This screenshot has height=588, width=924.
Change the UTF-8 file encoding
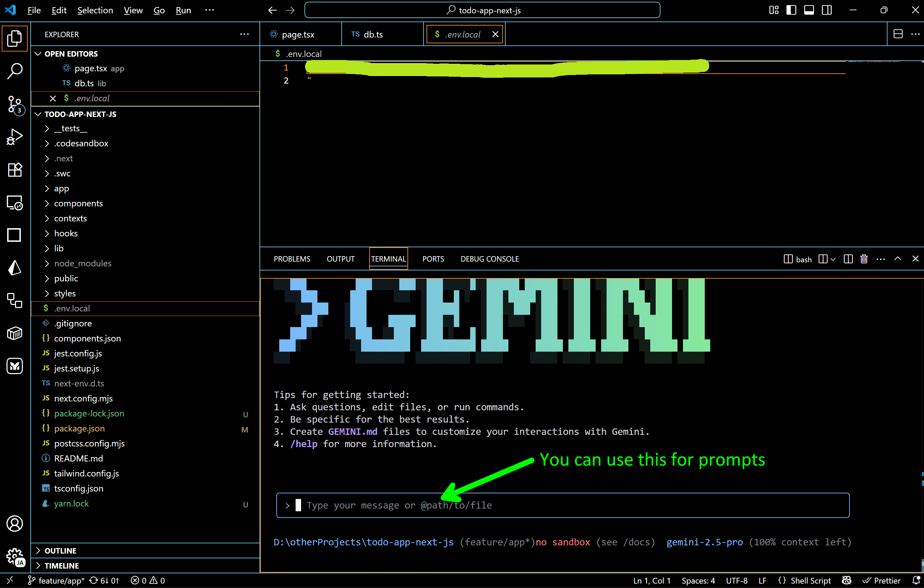(737, 580)
